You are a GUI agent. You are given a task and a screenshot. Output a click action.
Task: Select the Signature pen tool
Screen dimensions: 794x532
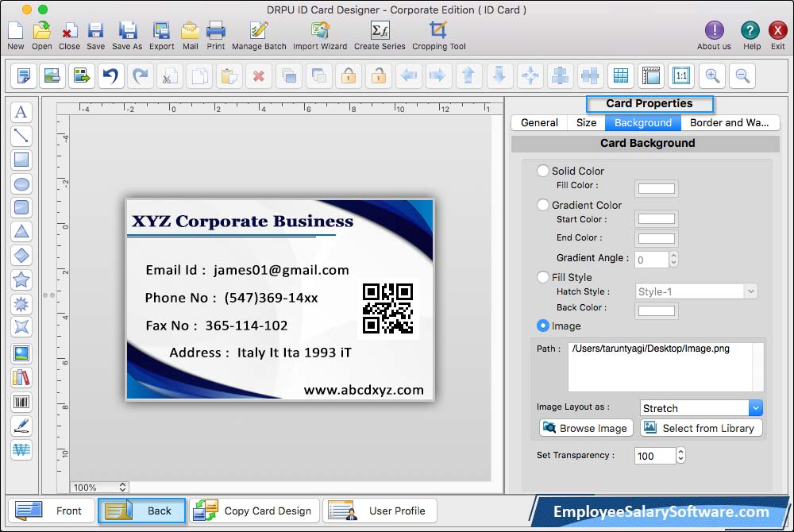tap(21, 426)
